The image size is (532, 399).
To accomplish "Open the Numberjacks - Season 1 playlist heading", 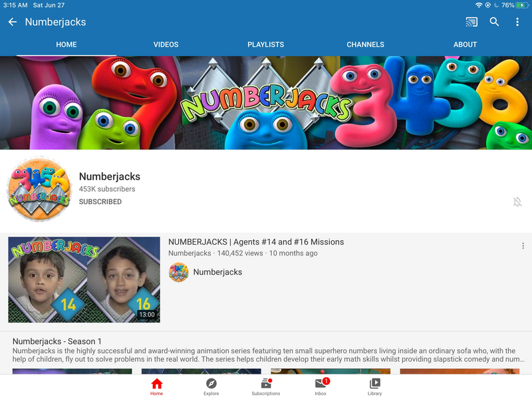I will 57,341.
